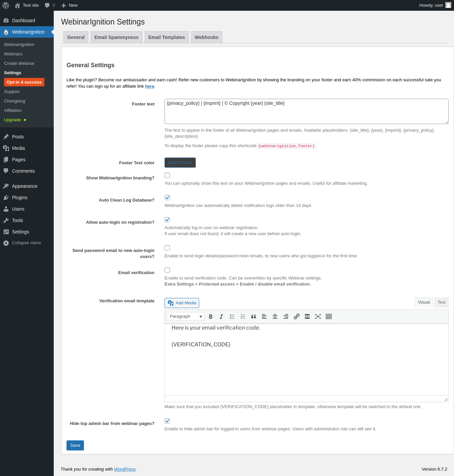
Task: Switch editor to Text mode
Action: pos(442,302)
